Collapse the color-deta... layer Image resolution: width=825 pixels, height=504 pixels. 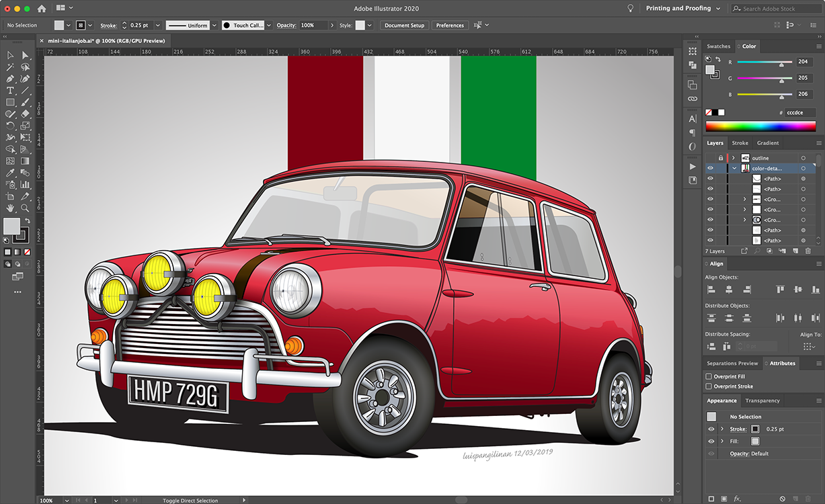[x=734, y=168]
